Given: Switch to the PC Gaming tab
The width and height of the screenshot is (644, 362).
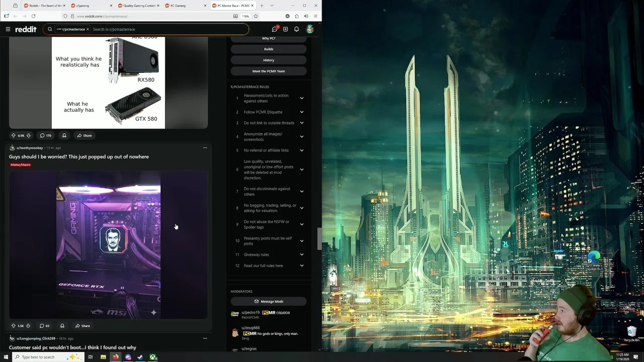Looking at the screenshot, I should (x=186, y=6).
